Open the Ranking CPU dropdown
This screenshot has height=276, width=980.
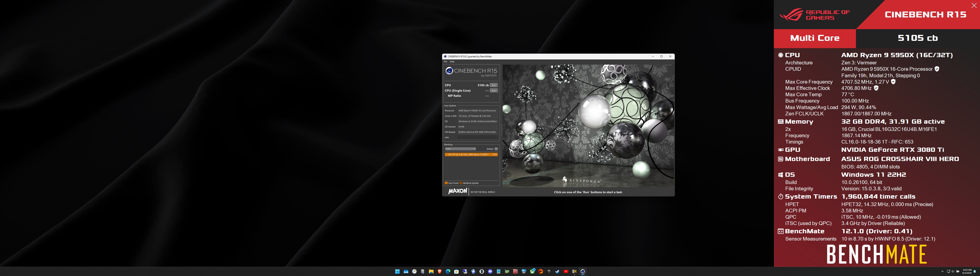[x=460, y=149]
